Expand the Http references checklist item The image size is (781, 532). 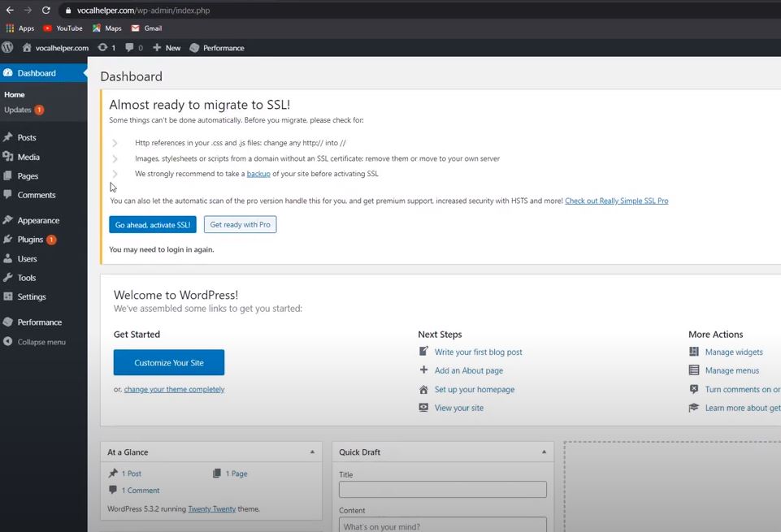115,142
